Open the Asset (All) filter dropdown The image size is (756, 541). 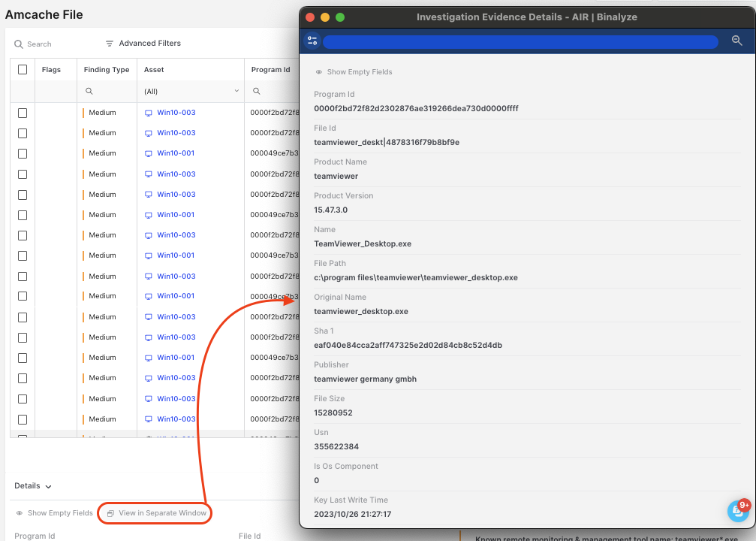pos(191,90)
